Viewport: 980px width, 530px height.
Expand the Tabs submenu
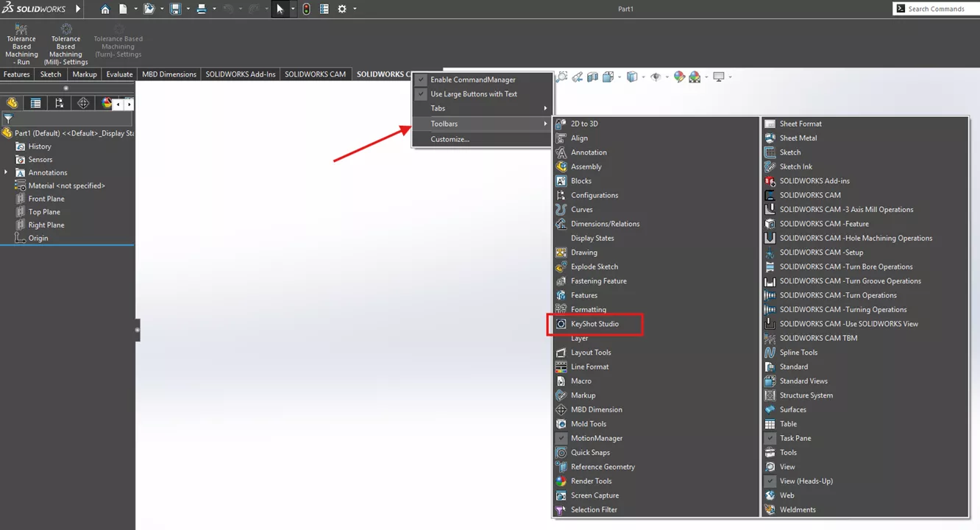pos(482,108)
